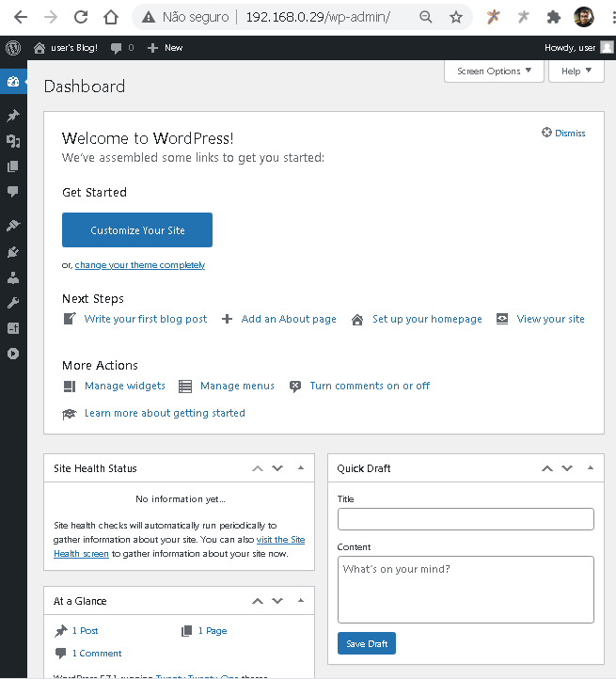Open the WordPress logo menu
Image resolution: width=616 pixels, height=679 pixels.
[x=13, y=48]
